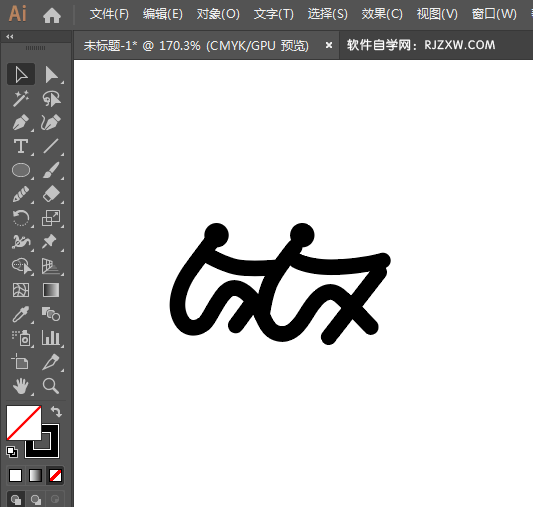Pick the Pen tool
Screen dimensions: 533x507
click(x=21, y=123)
